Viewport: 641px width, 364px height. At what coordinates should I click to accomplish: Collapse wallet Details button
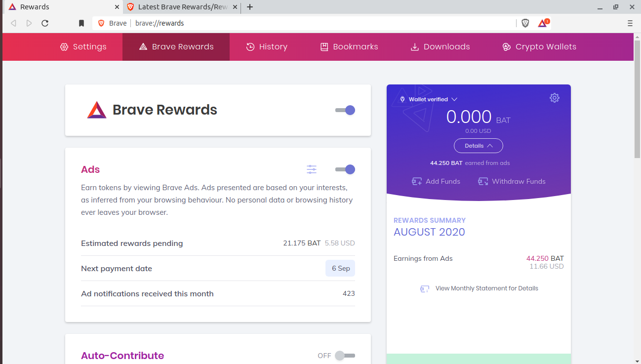click(x=479, y=146)
